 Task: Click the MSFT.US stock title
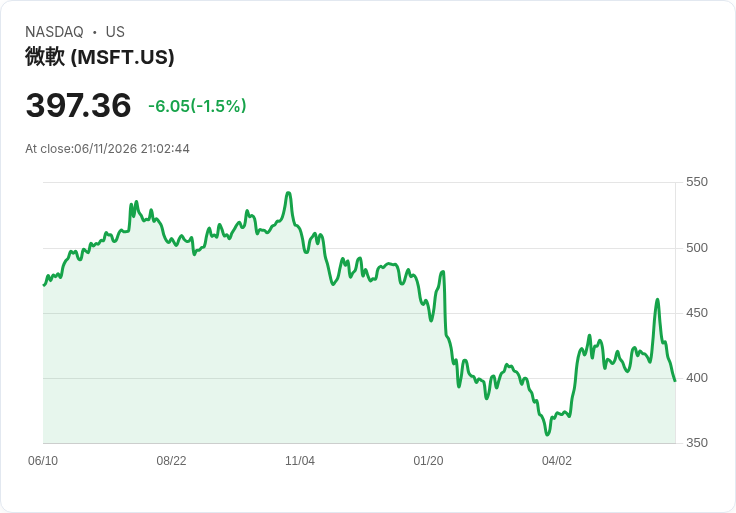(x=100, y=57)
